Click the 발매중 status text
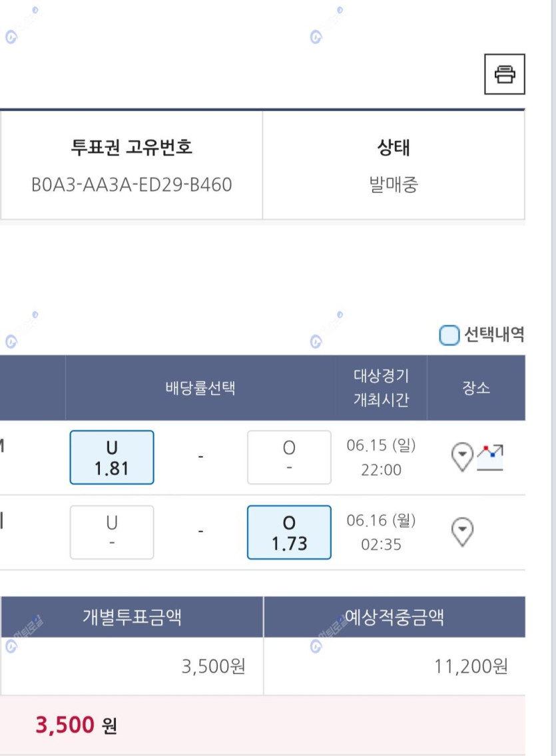This screenshot has height=756, width=556. point(394,184)
